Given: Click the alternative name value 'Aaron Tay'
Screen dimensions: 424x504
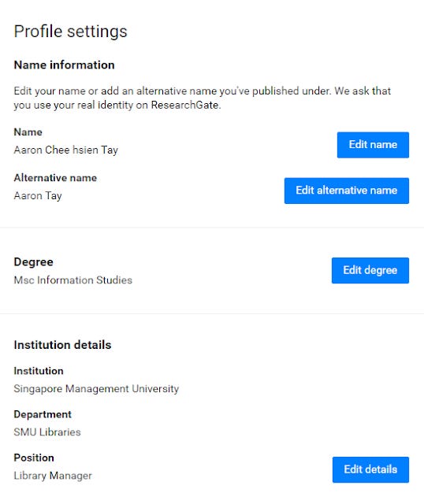Looking at the screenshot, I should 38,196.
